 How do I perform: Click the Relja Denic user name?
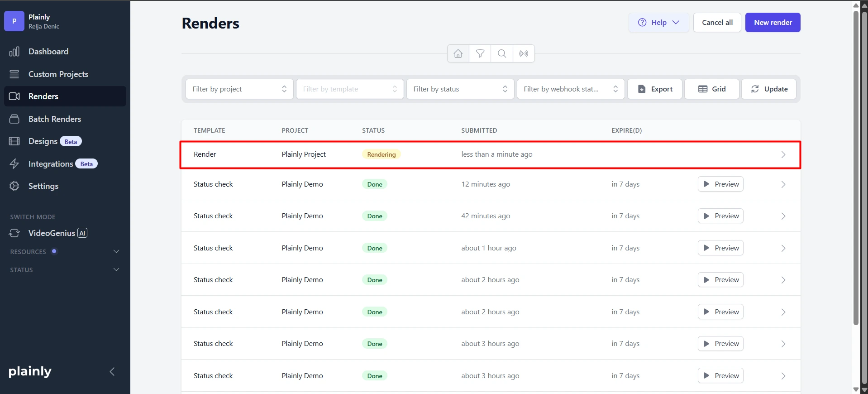(x=44, y=27)
